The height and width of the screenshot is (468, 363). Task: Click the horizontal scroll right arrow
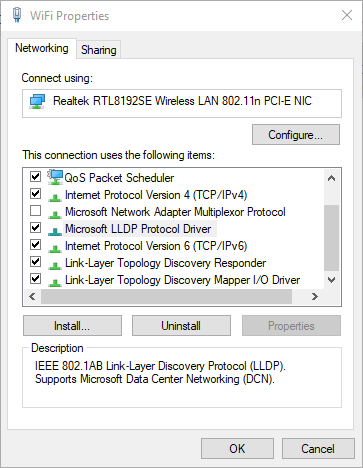point(314,296)
